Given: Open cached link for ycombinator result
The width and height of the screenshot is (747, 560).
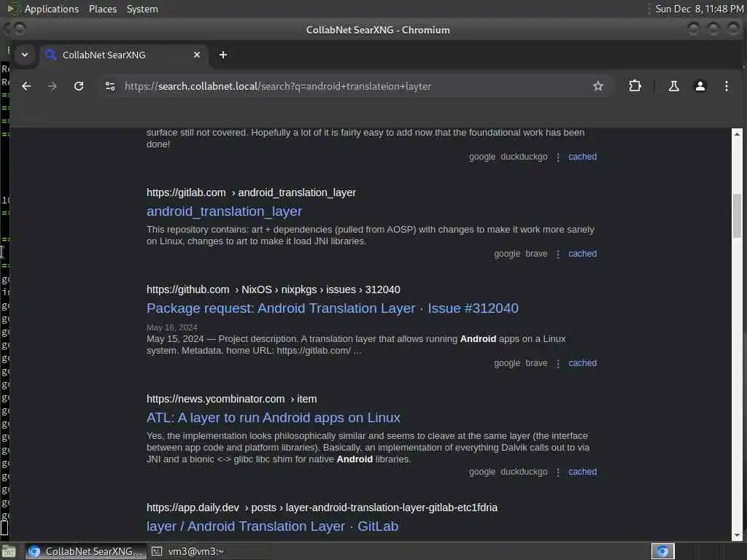Looking at the screenshot, I should pos(582,472).
